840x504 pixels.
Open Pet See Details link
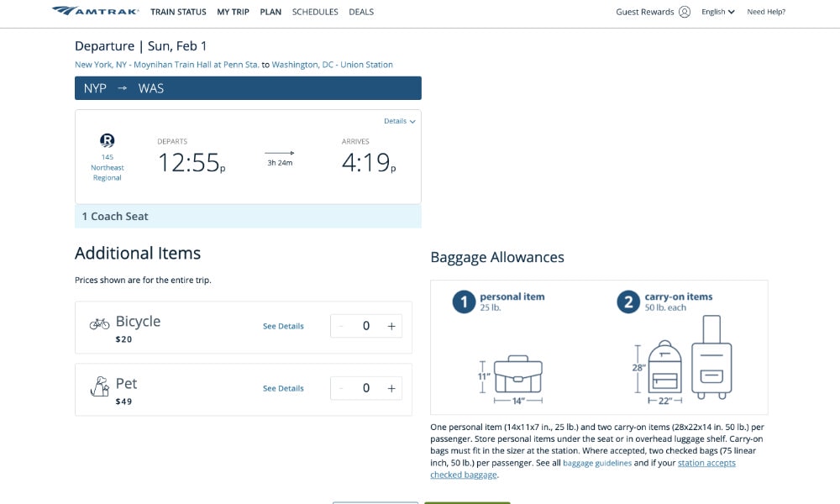283,388
